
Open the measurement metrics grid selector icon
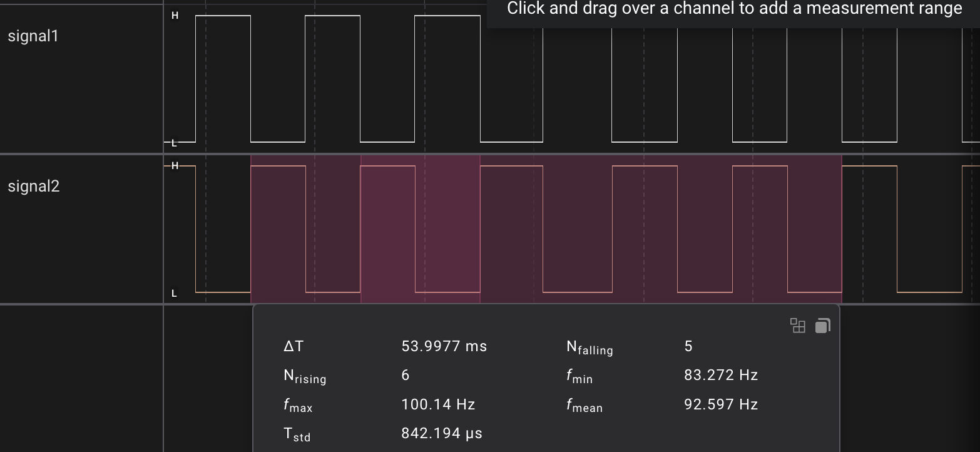point(798,326)
